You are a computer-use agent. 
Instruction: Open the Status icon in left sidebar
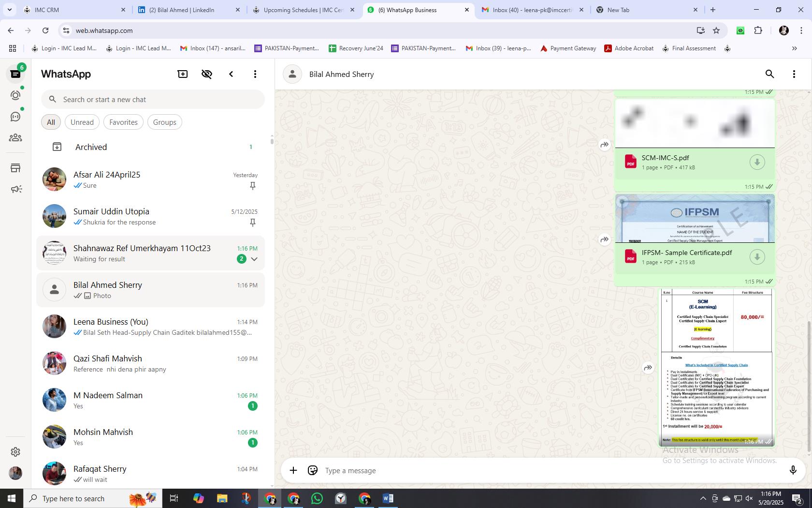pos(15,95)
